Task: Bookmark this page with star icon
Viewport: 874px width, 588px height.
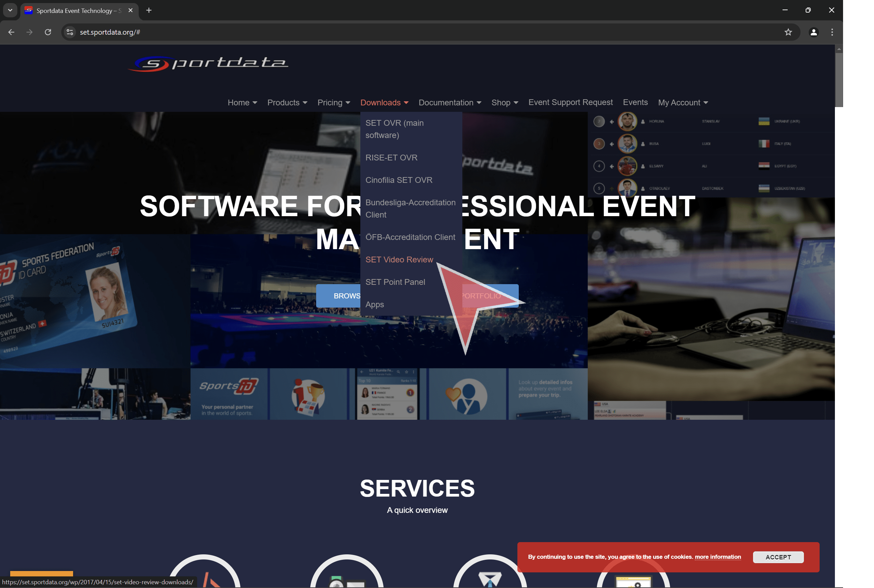Action: point(788,32)
